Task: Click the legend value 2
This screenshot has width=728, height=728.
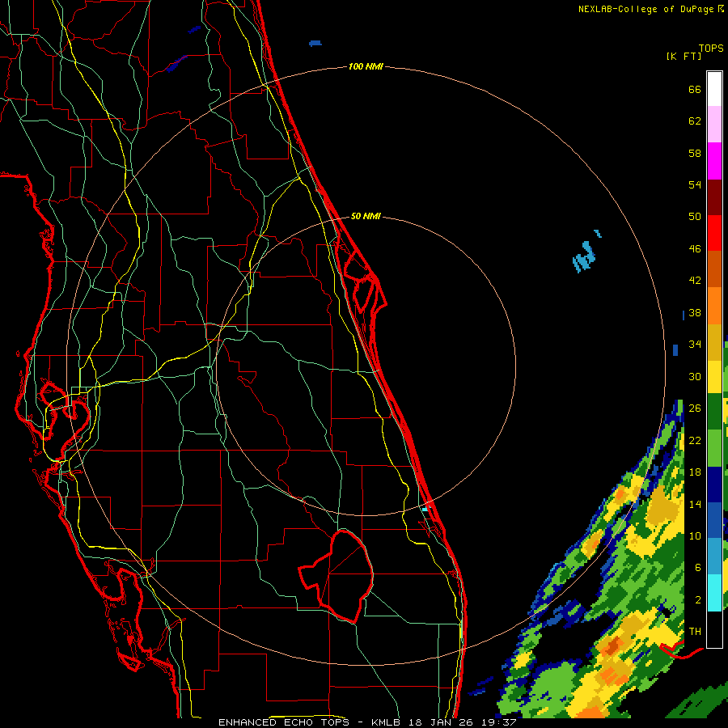Action: pos(697,600)
